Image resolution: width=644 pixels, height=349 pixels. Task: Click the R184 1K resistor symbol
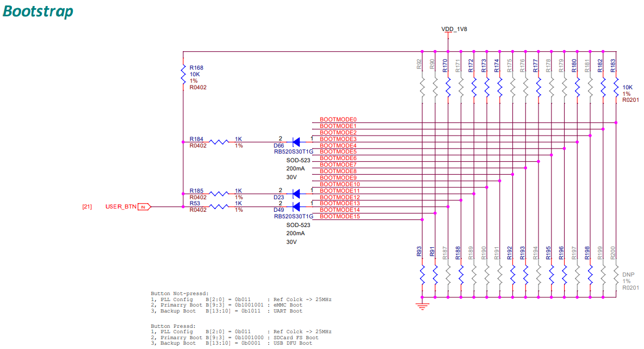pyautogui.click(x=219, y=142)
